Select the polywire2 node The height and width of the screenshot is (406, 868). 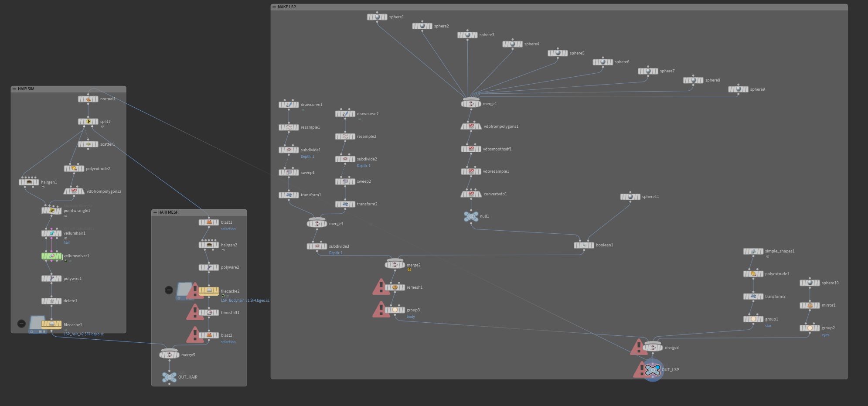tap(209, 267)
